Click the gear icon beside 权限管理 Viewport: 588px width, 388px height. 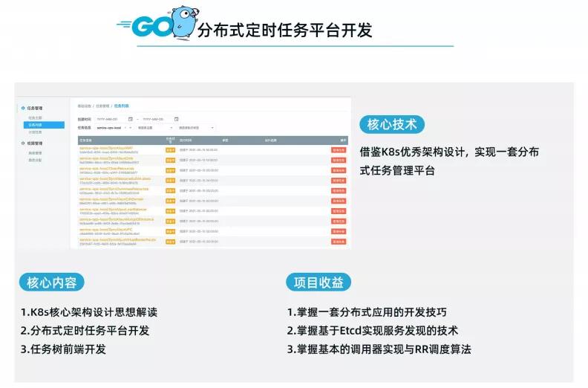[24, 143]
